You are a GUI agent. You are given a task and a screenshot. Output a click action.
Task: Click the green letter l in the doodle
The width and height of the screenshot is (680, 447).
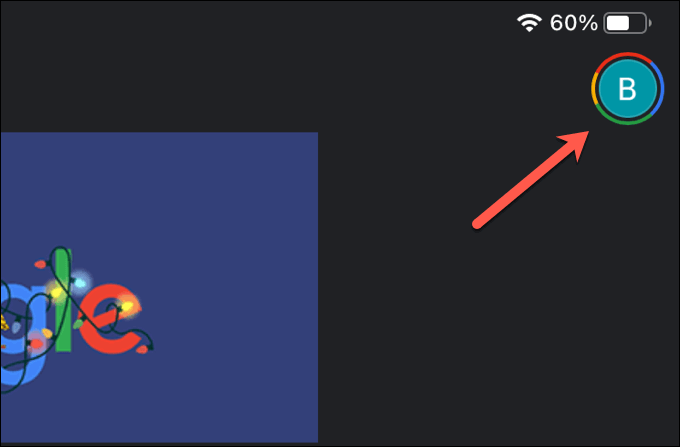click(x=63, y=300)
